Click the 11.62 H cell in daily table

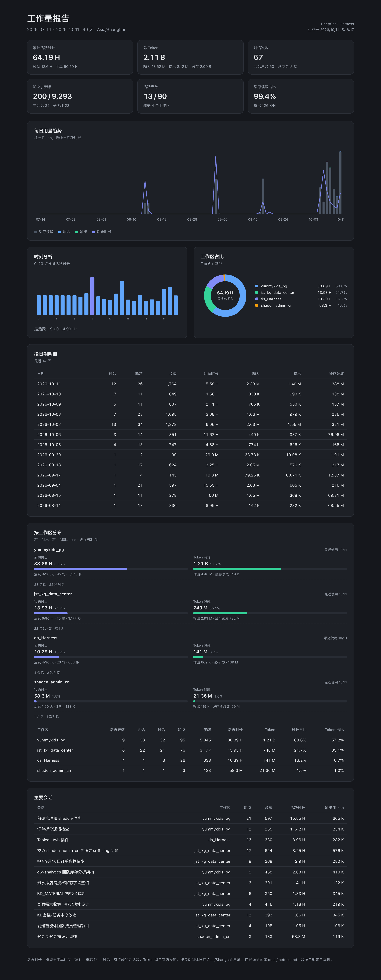pos(211,434)
